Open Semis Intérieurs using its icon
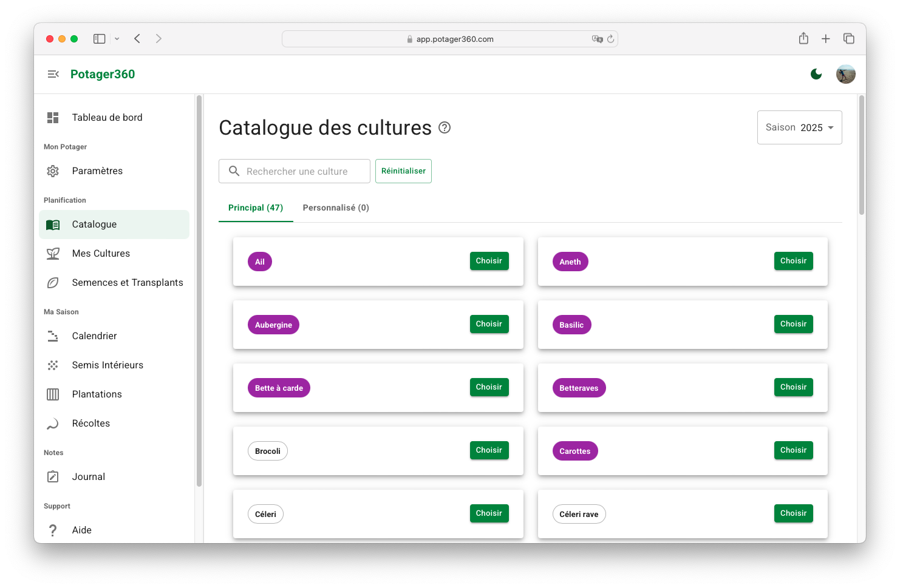 point(53,365)
